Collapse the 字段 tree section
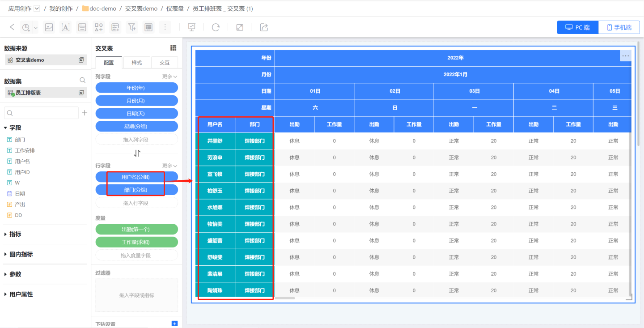The width and height of the screenshot is (644, 328). pos(6,128)
